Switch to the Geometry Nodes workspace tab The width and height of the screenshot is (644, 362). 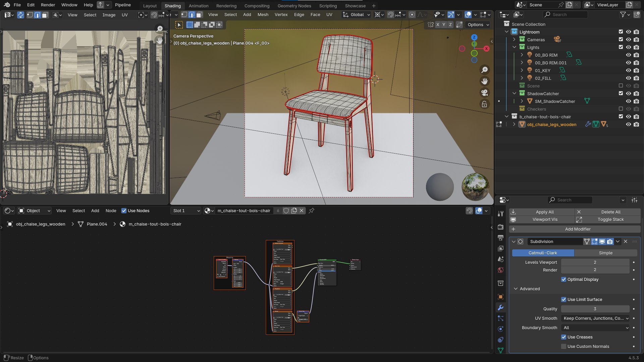click(294, 6)
